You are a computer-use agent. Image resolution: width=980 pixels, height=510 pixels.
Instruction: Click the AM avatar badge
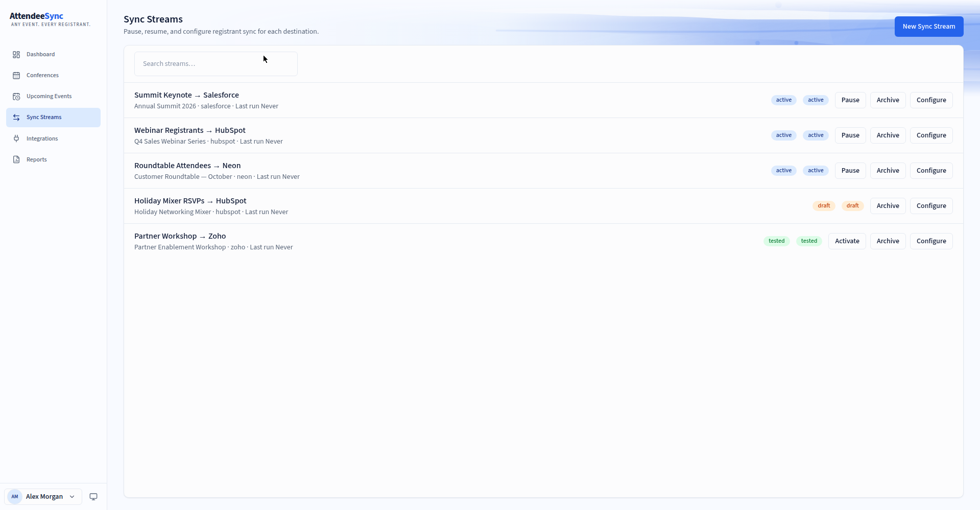pyautogui.click(x=15, y=497)
